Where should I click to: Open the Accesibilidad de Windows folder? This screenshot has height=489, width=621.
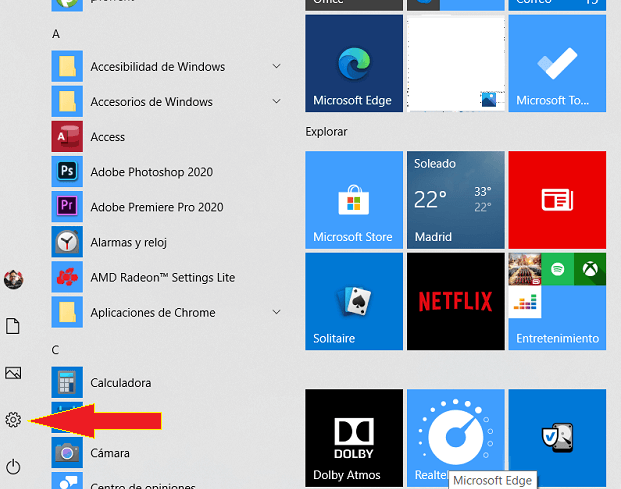click(167, 66)
